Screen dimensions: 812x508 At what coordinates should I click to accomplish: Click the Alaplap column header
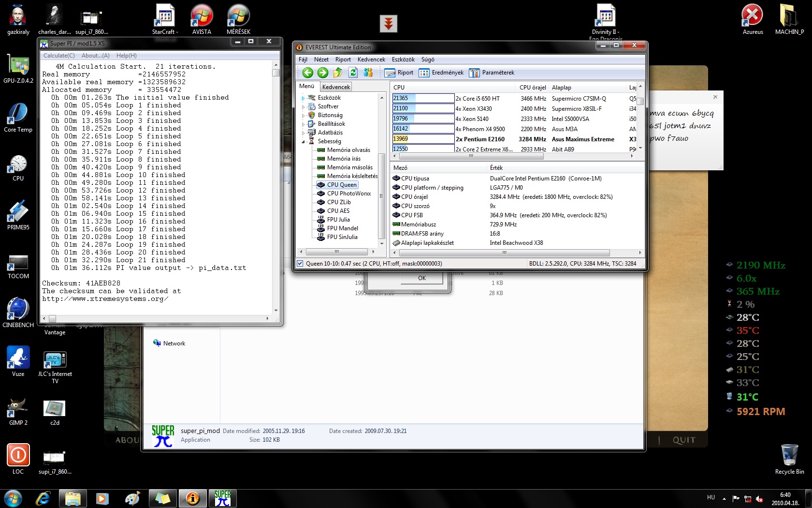pos(587,88)
